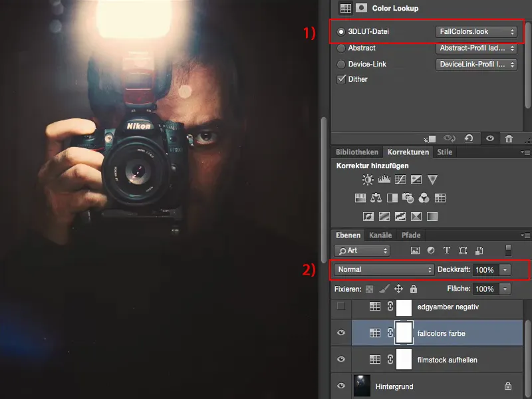Hide the Hintergrund layer
The width and height of the screenshot is (532, 399).
341,386
